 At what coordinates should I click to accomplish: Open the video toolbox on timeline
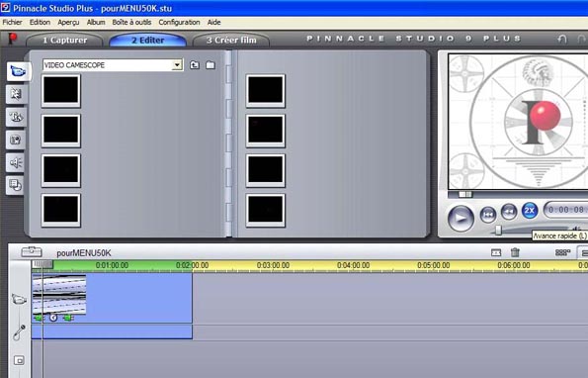[x=32, y=252]
